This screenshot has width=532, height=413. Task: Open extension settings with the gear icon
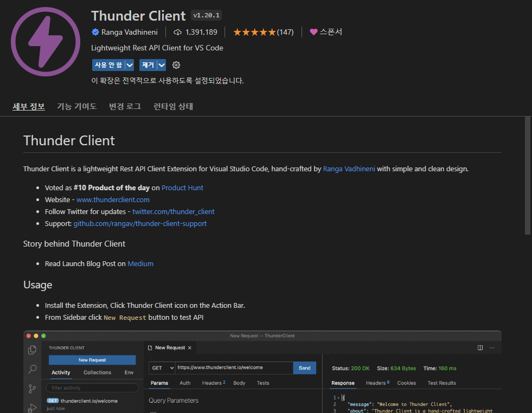(176, 64)
